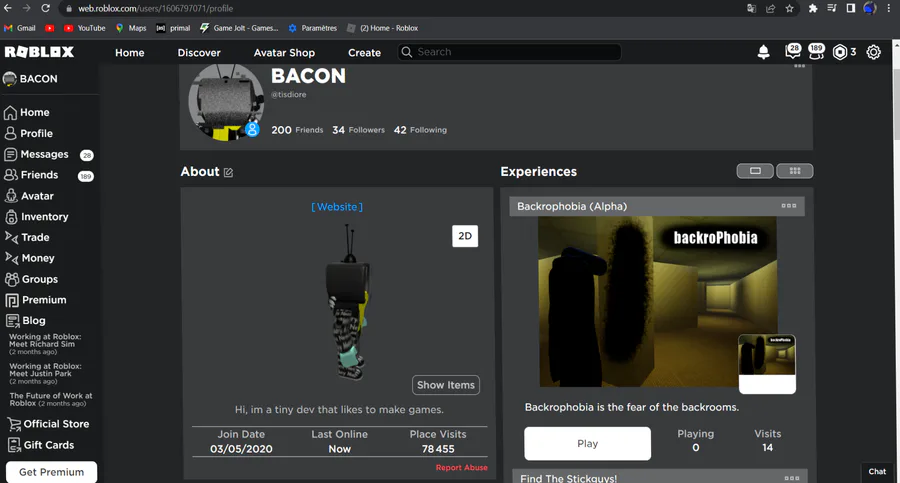The height and width of the screenshot is (483, 900).
Task: Open browser extensions puzzle icon
Action: pos(813,9)
